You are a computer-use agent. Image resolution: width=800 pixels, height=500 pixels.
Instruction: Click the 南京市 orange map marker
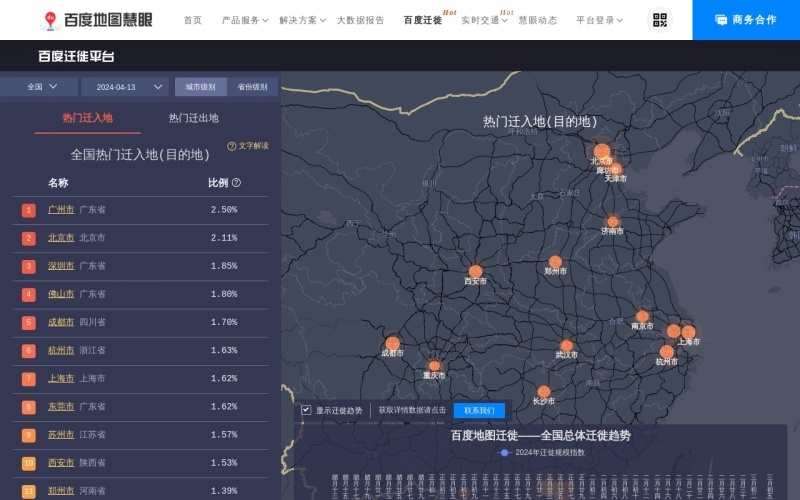(642, 317)
